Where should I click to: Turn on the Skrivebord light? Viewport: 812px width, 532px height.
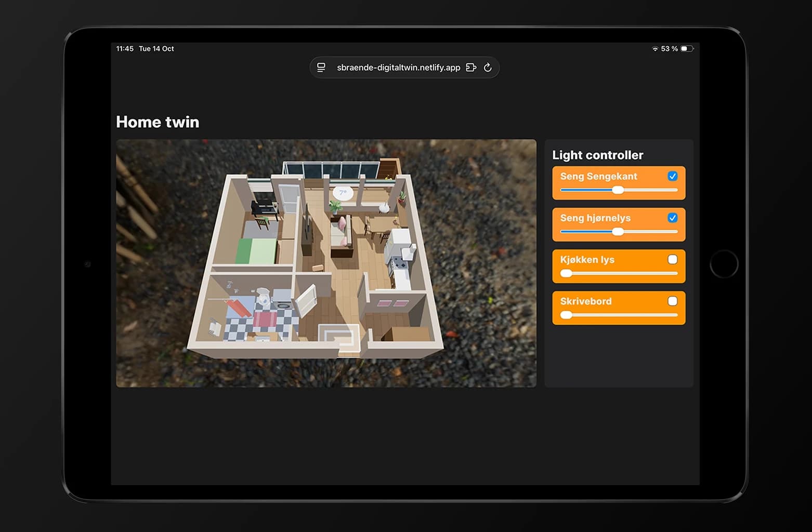(673, 301)
